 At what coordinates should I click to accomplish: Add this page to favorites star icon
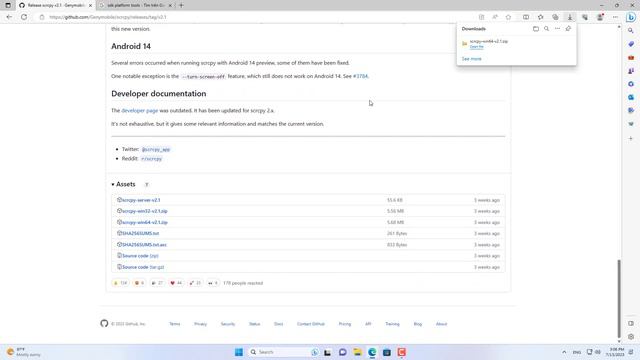[x=508, y=17]
